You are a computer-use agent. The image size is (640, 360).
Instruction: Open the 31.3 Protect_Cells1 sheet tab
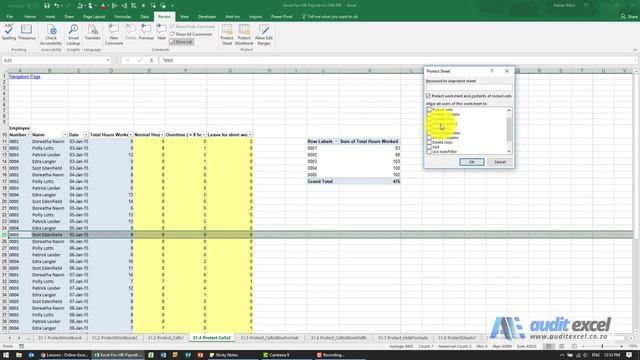tap(166, 338)
